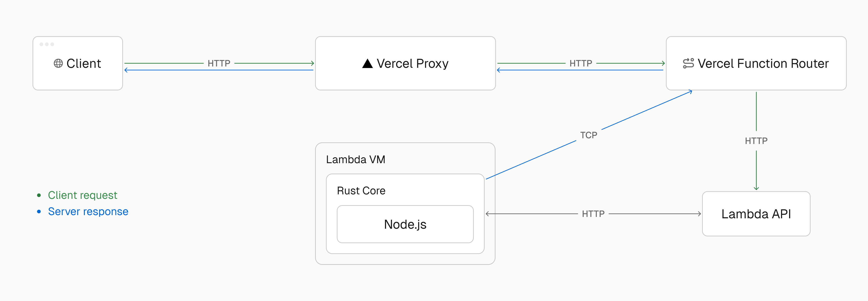The image size is (868, 301).
Task: Click the green Client request legend dot
Action: 39,195
